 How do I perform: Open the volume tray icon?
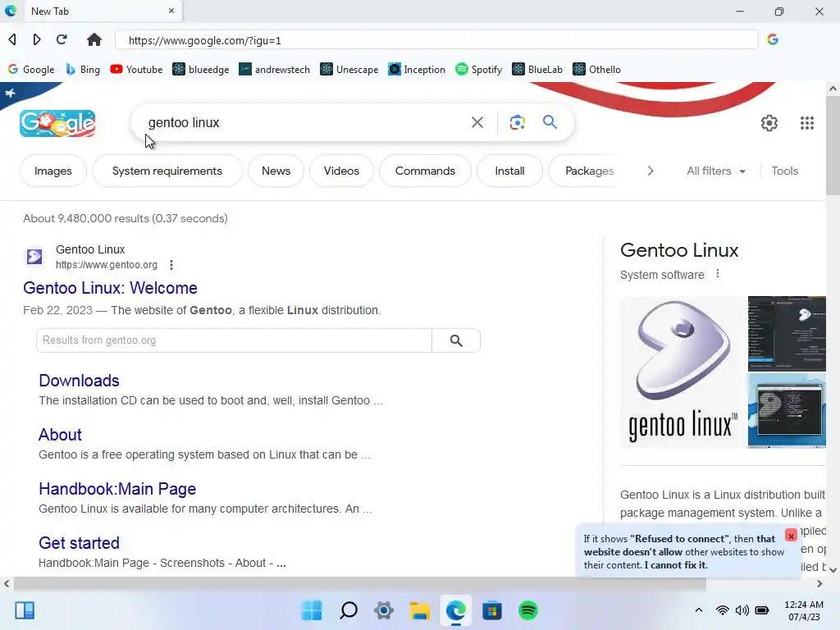pos(742,610)
